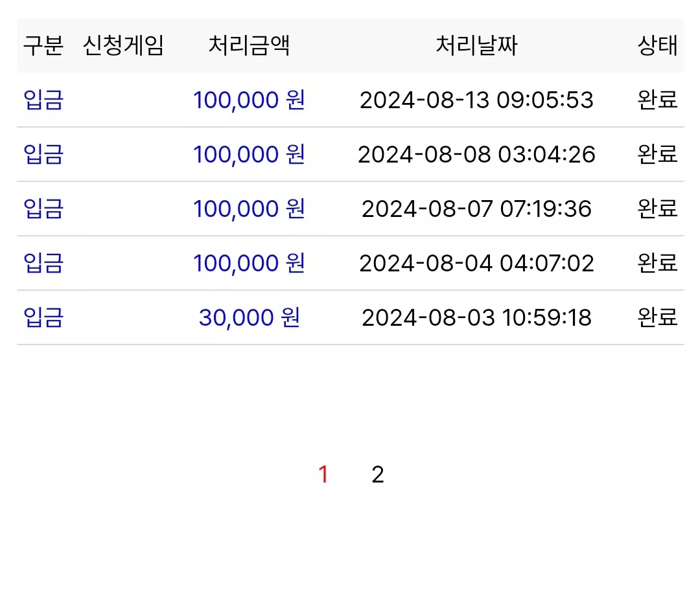Click the 30,000 원 amount

coord(249,318)
